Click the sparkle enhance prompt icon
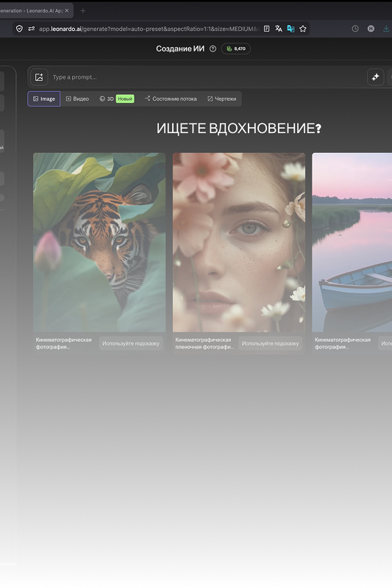Screen dimensions: 392x588 coord(376,77)
